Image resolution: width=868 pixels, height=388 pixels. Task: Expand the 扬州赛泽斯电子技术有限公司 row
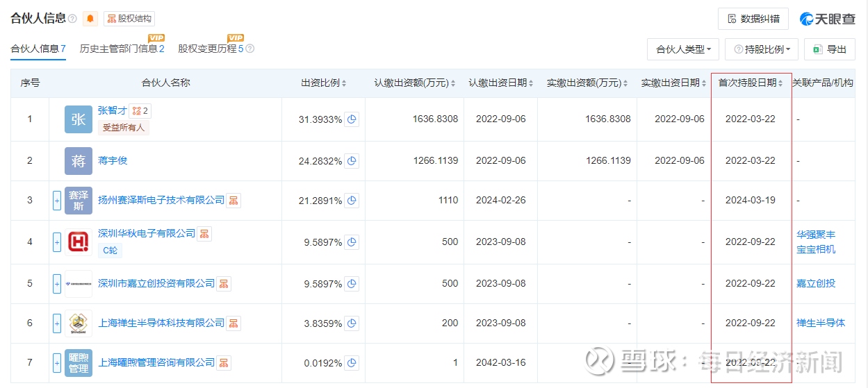tap(57, 201)
